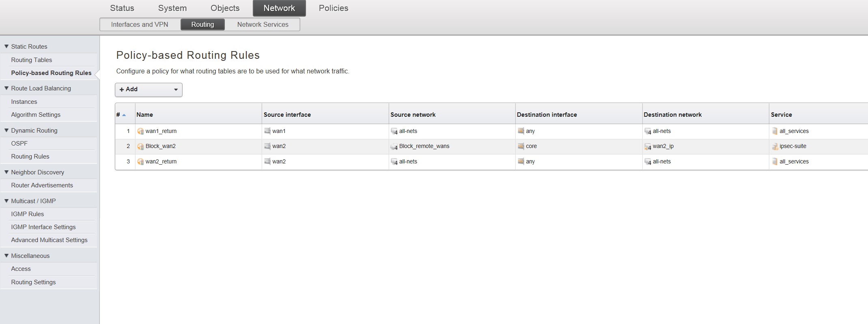
Task: Switch to Network Services subtab
Action: tap(263, 24)
